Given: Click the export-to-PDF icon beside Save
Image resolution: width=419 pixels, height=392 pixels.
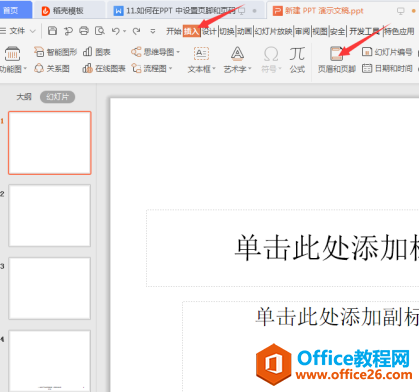Looking at the screenshot, I should coord(68,31).
